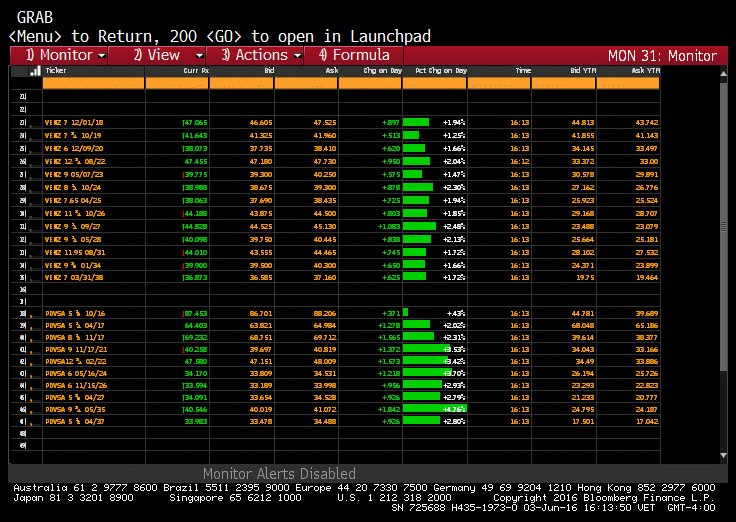This screenshot has width=736, height=522.
Task: Focus the orange filter field under Ask
Action: tap(306, 84)
